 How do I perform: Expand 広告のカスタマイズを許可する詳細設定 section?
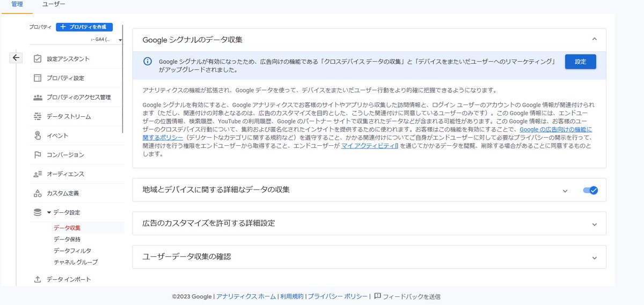tap(594, 224)
